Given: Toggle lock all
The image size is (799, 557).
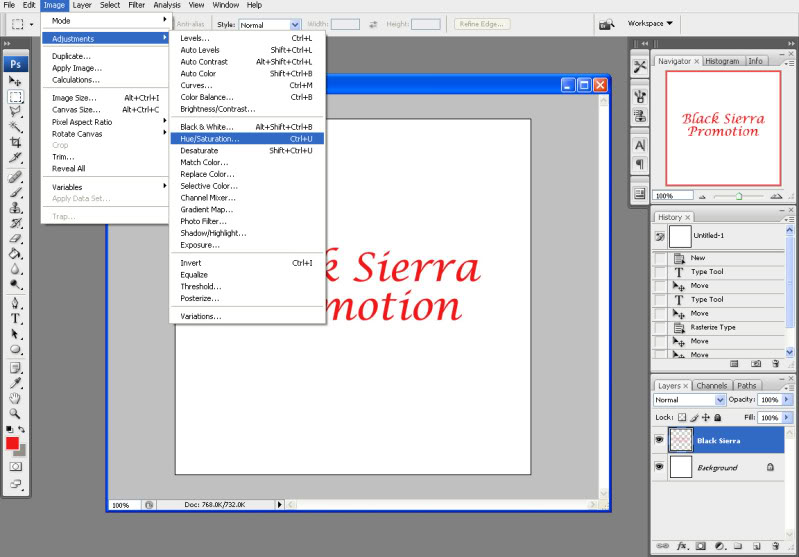Looking at the screenshot, I should pyautogui.click(x=717, y=417).
